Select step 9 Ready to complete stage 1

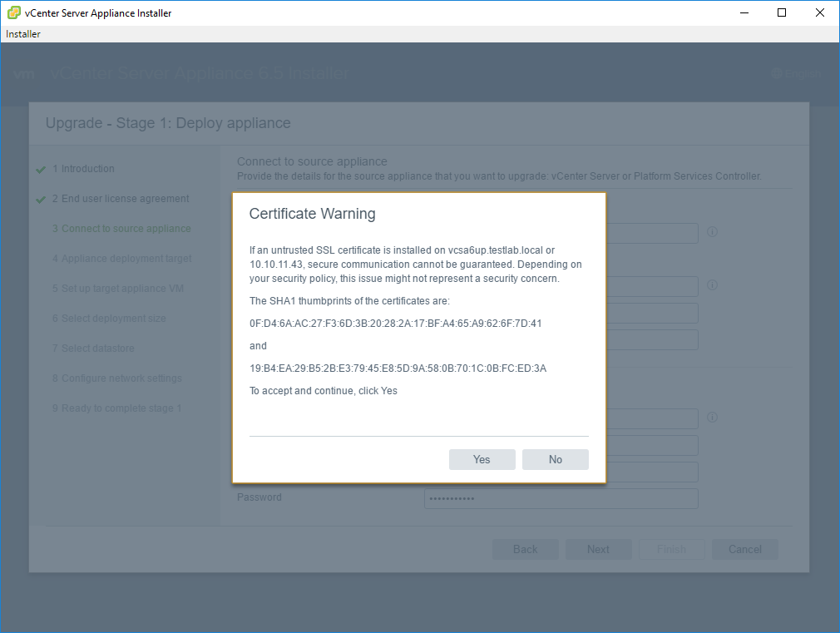(116, 409)
